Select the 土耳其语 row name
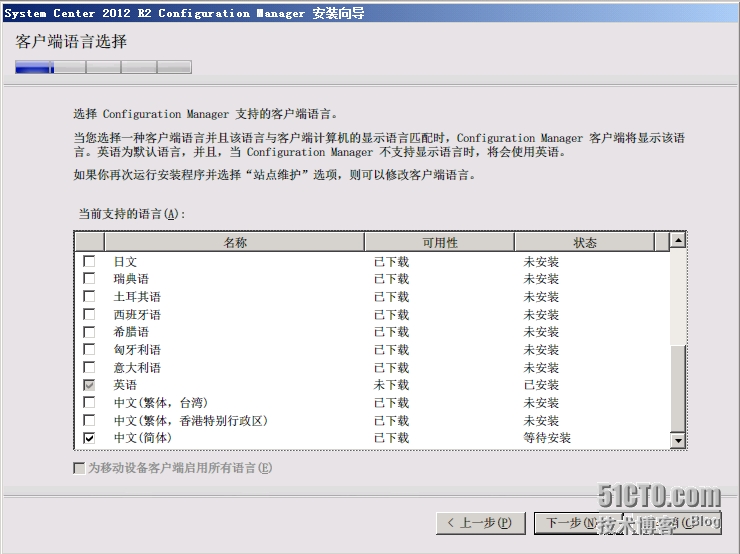The height and width of the screenshot is (554, 740). (137, 297)
